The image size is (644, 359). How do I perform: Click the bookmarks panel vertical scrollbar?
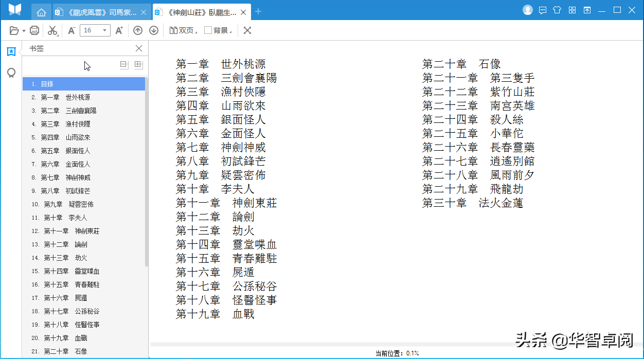pos(147,171)
